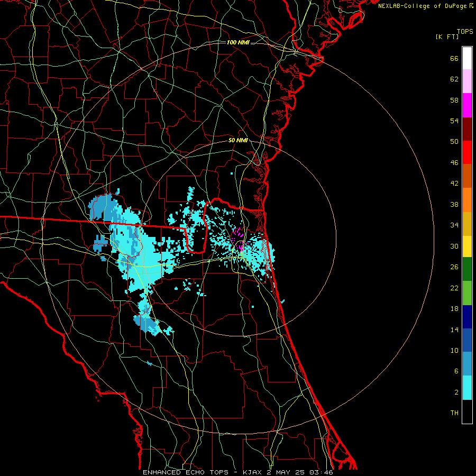Click the '03:46' timestamp

click(321, 472)
